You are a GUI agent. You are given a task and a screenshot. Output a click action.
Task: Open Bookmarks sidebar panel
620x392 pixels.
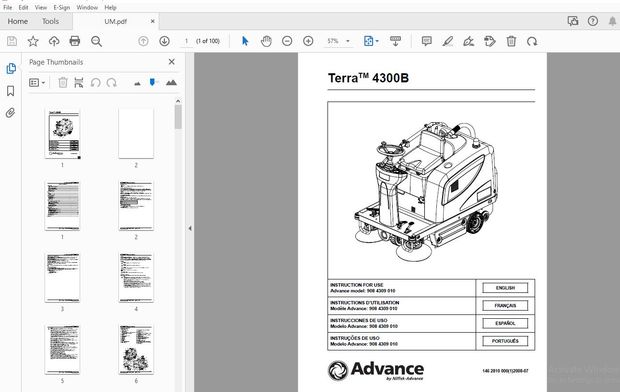[11, 91]
